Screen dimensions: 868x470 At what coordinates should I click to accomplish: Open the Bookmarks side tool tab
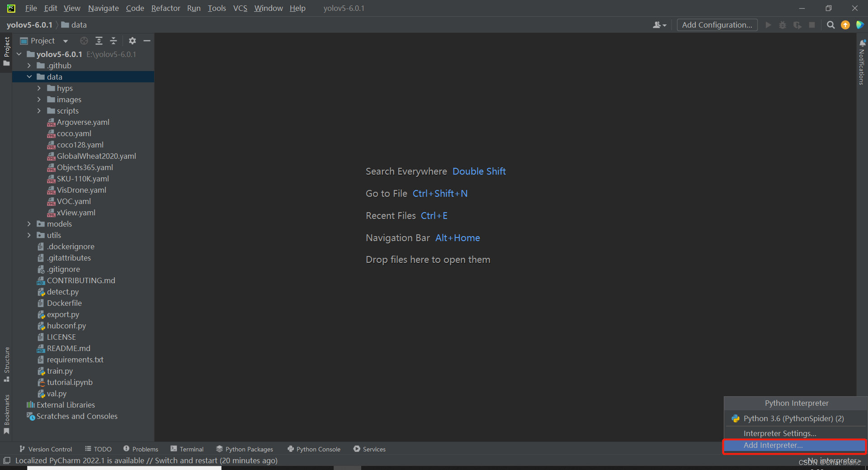pos(6,414)
